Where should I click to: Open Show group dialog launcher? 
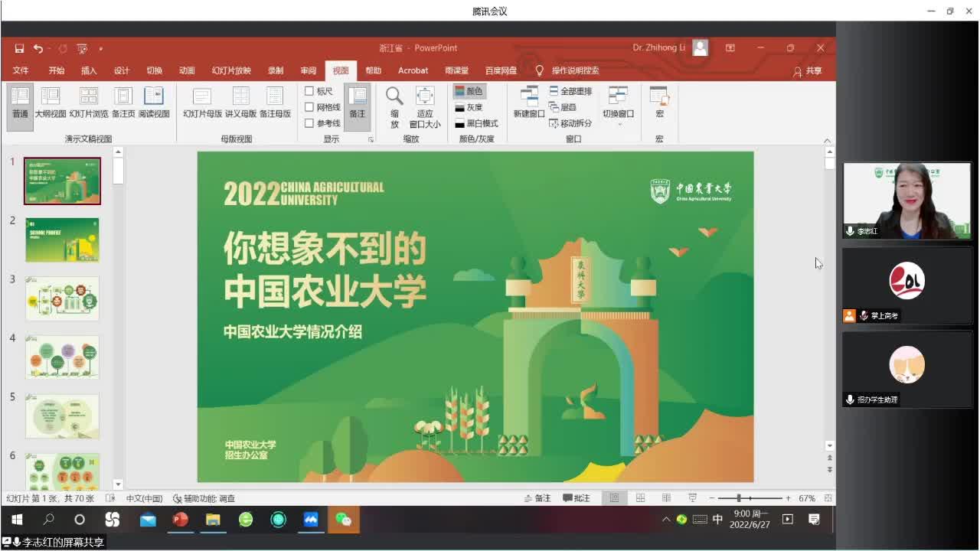pyautogui.click(x=371, y=139)
